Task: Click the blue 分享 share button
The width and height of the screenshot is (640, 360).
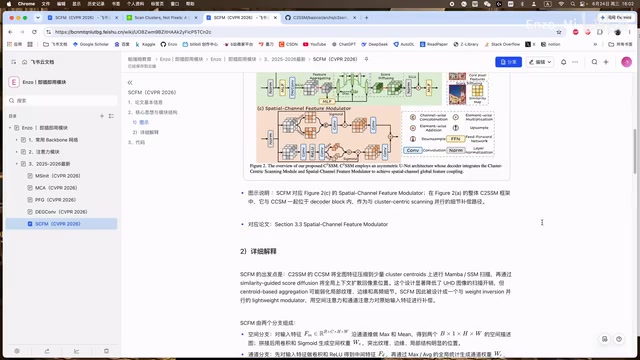Action: coord(508,62)
